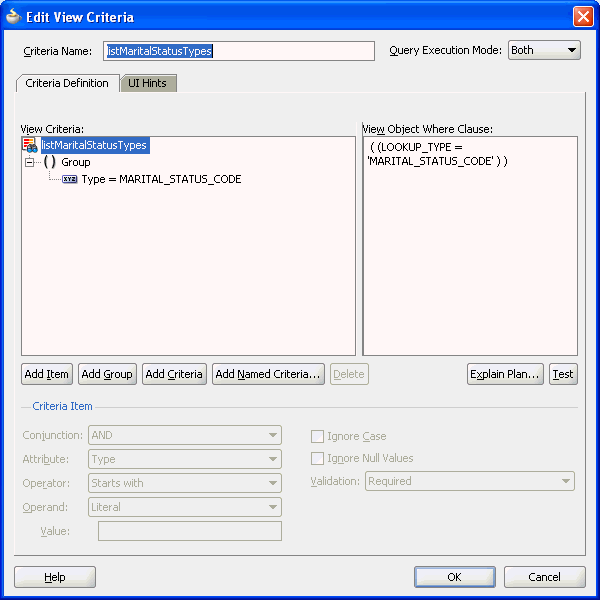Screen dimensions: 600x600
Task: Click the Type criteria item icon
Action: pos(70,180)
